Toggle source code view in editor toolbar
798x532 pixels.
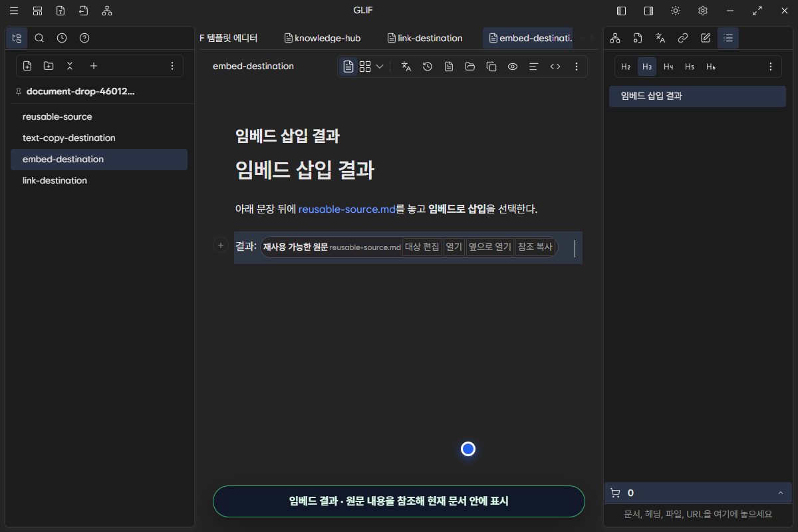pyautogui.click(x=555, y=66)
